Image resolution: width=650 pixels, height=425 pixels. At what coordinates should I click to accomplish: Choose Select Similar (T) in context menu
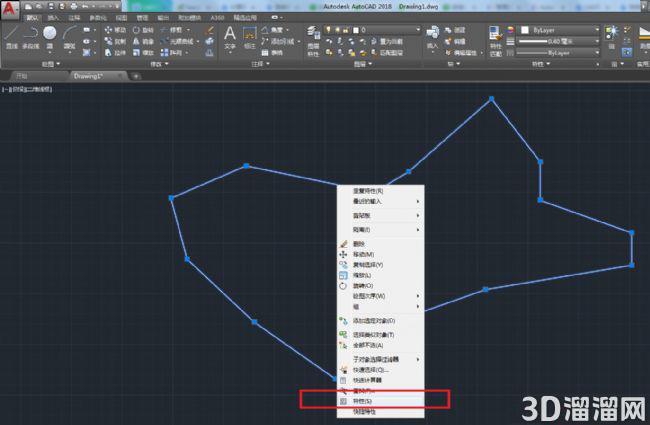click(381, 335)
